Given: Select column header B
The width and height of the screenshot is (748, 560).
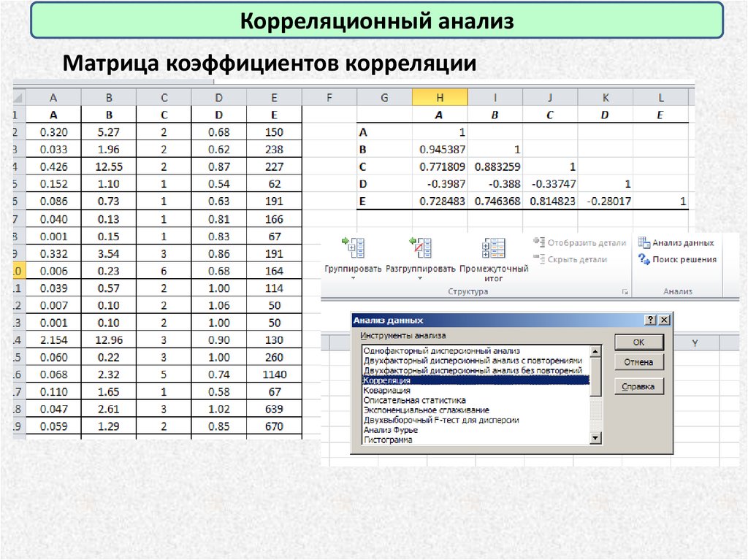Looking at the screenshot, I should [x=109, y=98].
